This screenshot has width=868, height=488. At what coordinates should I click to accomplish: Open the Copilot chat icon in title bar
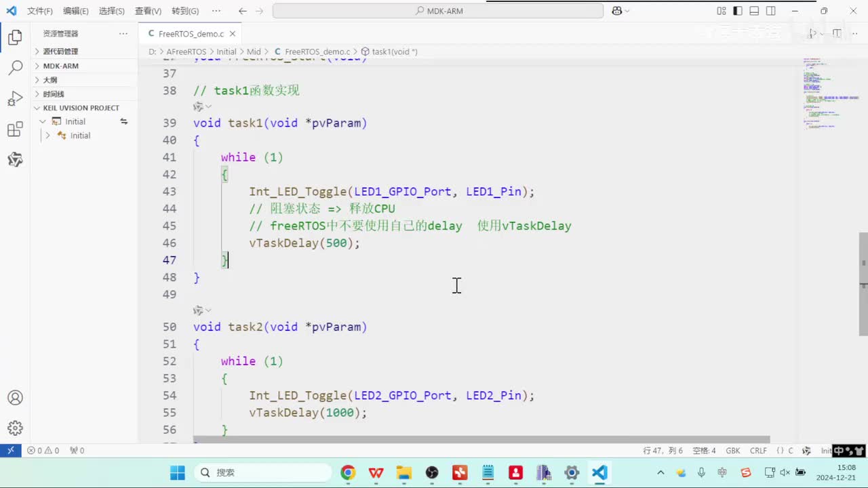(x=617, y=11)
